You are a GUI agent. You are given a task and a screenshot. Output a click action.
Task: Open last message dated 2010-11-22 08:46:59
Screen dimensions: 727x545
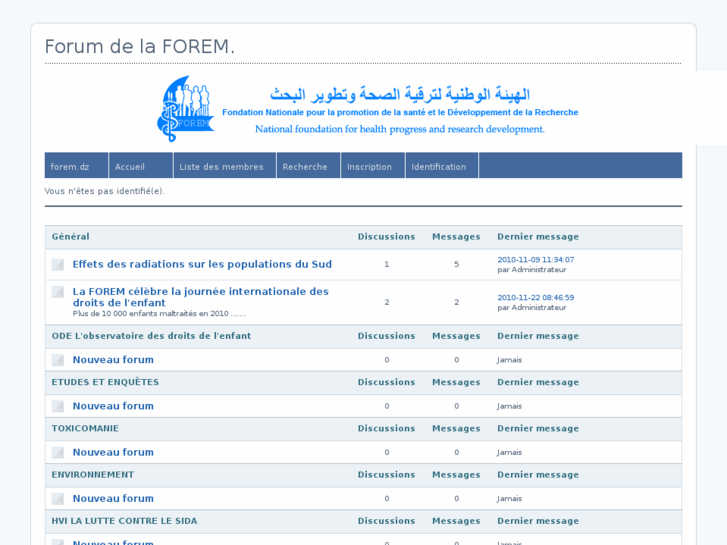click(536, 298)
